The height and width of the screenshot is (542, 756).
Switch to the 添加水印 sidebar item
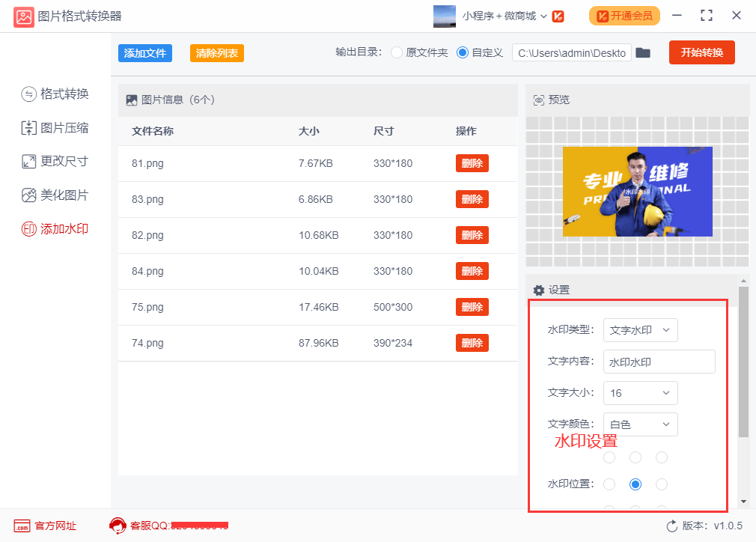coord(55,228)
